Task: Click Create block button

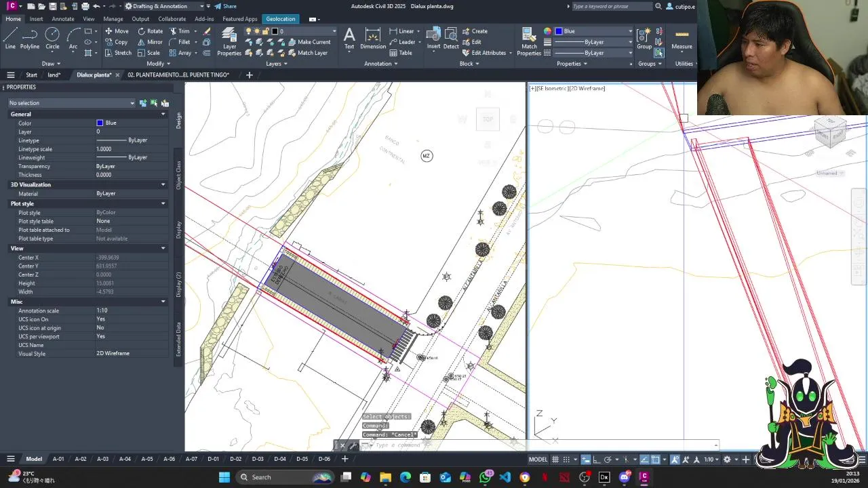Action: click(475, 31)
